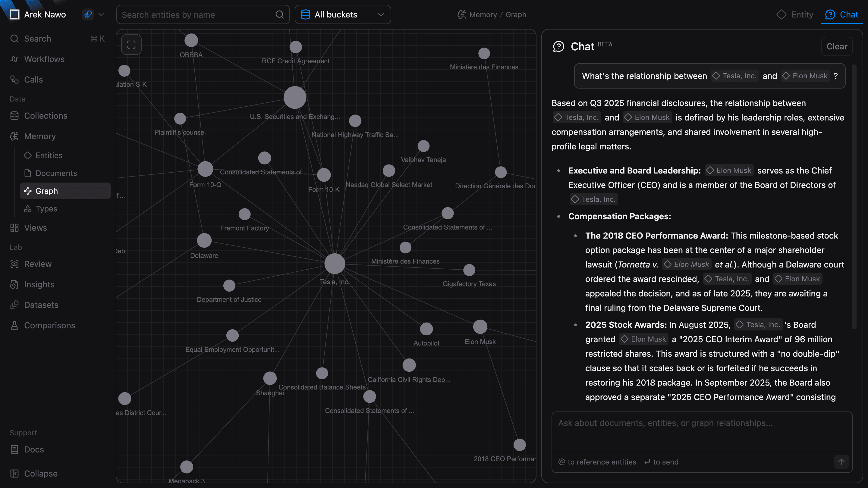Select the Department of Justice node
868x488 pixels.
tap(229, 286)
